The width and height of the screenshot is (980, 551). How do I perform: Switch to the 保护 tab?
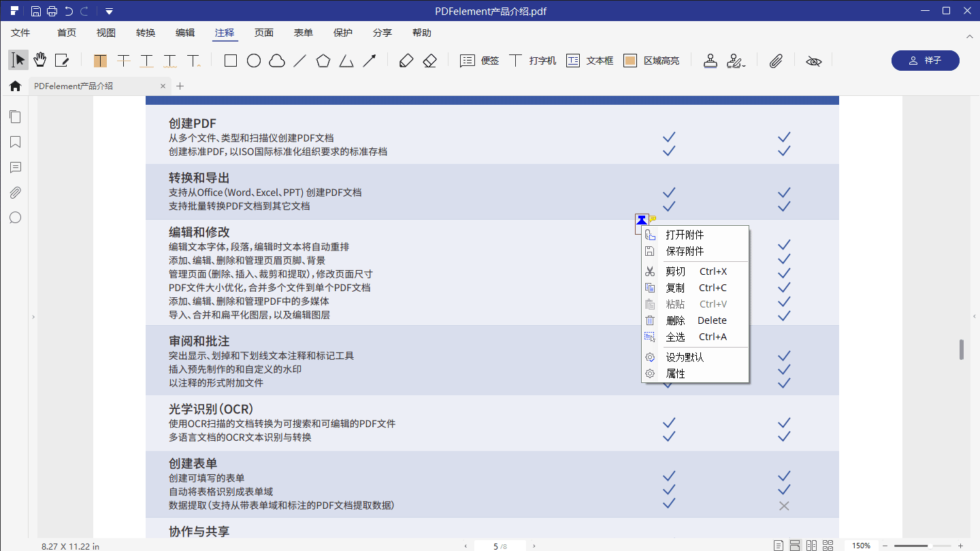[x=343, y=33]
